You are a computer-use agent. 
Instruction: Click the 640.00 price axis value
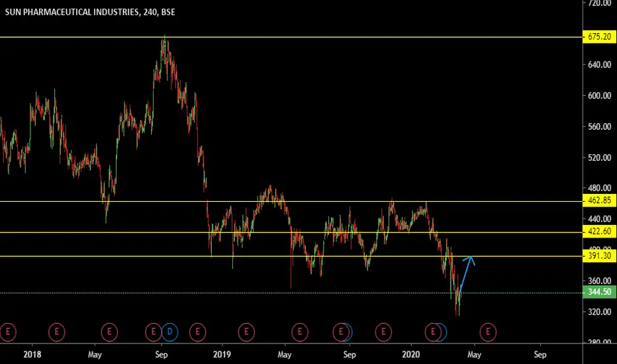(x=599, y=65)
